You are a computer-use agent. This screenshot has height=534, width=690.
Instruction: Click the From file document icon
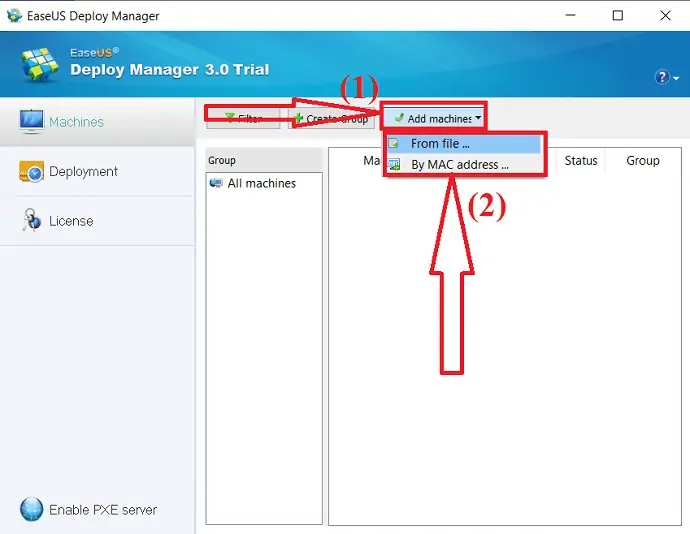tap(394, 144)
